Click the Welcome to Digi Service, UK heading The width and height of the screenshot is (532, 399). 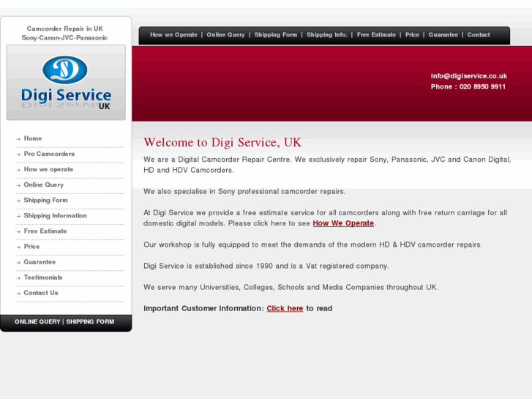(222, 142)
